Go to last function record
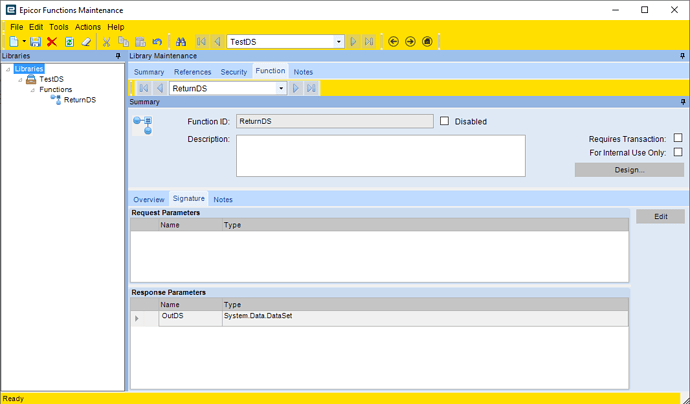Image resolution: width=690 pixels, height=404 pixels. pyautogui.click(x=311, y=88)
